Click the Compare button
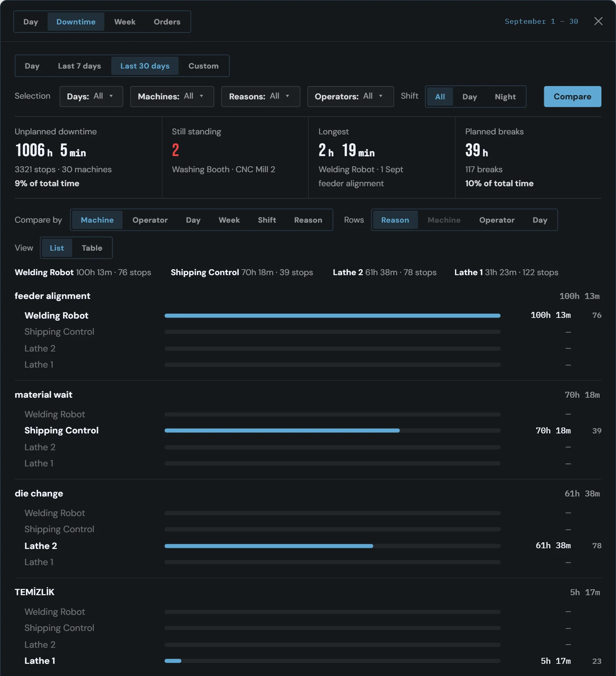The width and height of the screenshot is (616, 676). (x=572, y=96)
